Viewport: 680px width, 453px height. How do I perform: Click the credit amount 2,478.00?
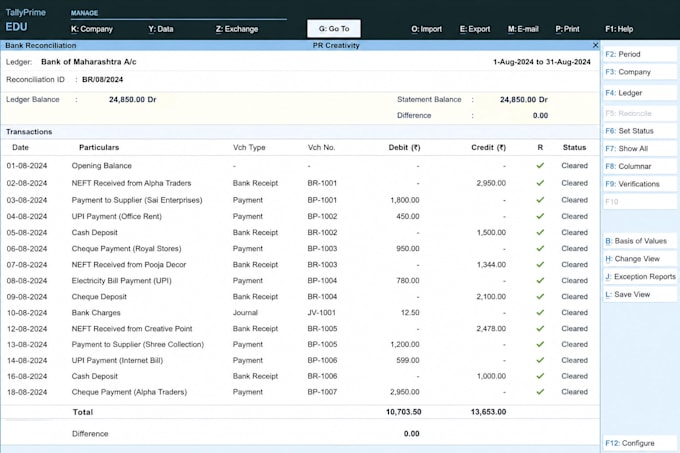pyautogui.click(x=491, y=329)
